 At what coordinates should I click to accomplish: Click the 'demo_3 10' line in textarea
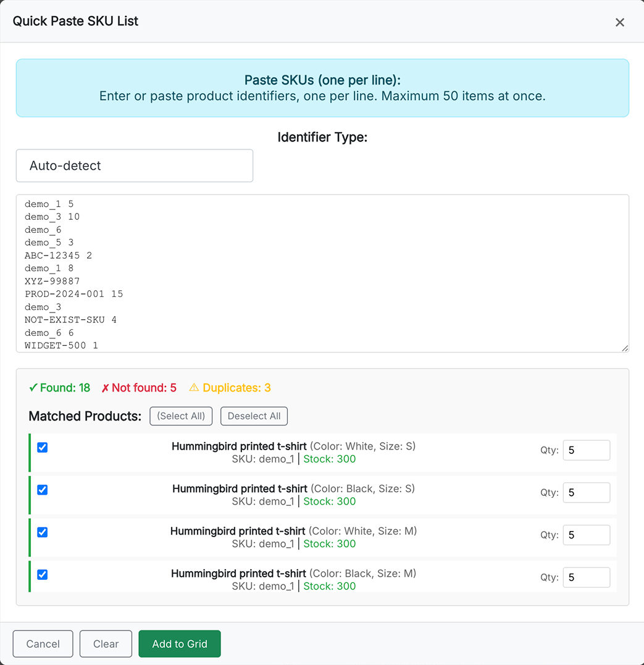coord(52,217)
